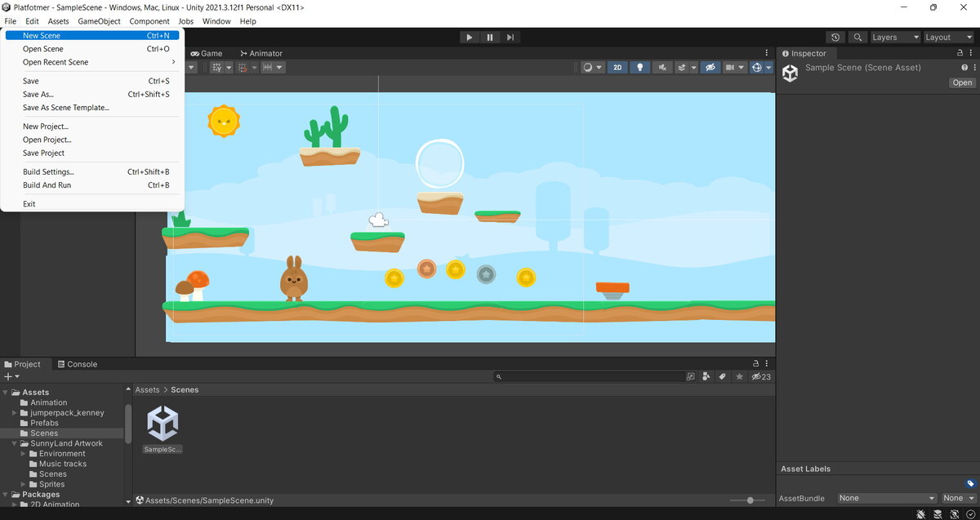Open Build Settings... from the menu
The width and height of the screenshot is (980, 520).
point(91,172)
